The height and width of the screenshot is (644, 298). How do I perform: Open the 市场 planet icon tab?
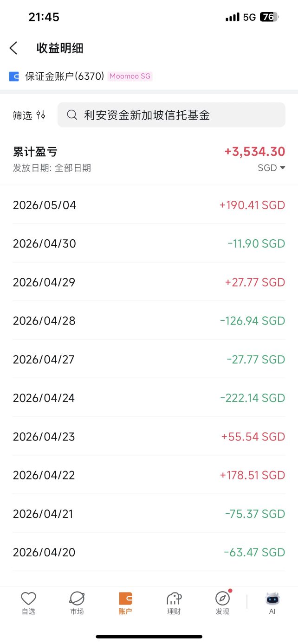(77, 603)
